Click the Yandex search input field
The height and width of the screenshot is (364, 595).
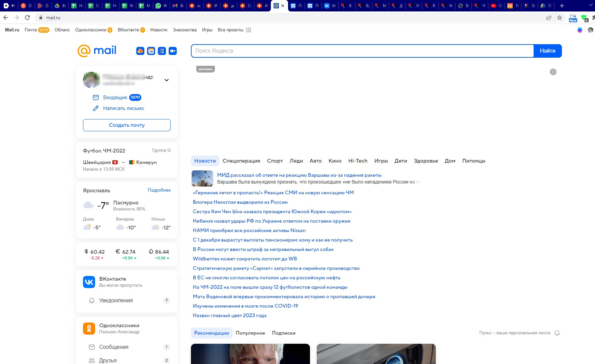(x=362, y=51)
